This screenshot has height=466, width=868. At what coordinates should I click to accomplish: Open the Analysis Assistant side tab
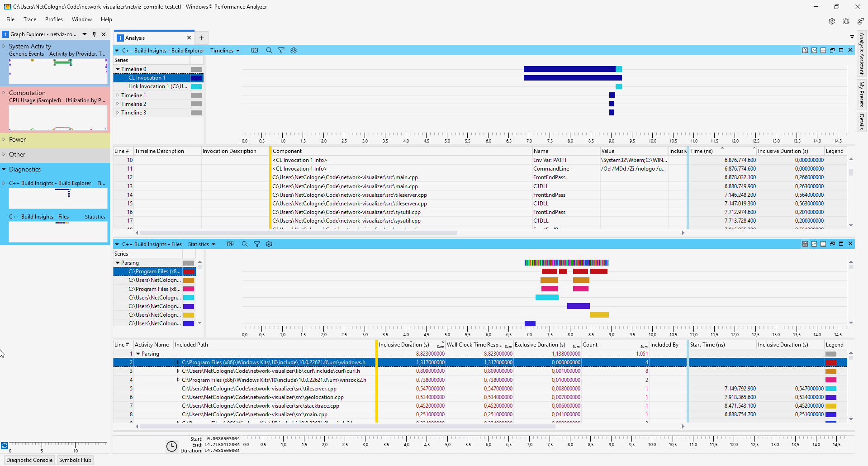click(862, 54)
